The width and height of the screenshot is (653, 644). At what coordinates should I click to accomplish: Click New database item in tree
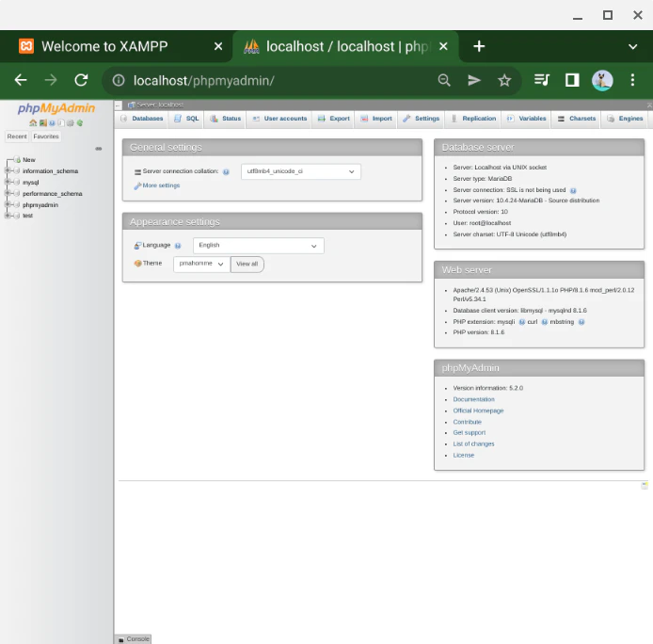29,160
